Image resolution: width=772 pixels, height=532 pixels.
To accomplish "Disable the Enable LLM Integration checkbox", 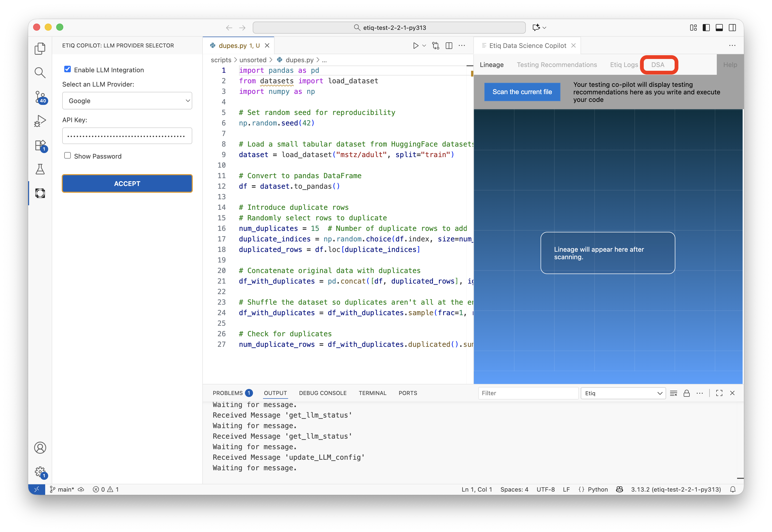I will pyautogui.click(x=68, y=69).
